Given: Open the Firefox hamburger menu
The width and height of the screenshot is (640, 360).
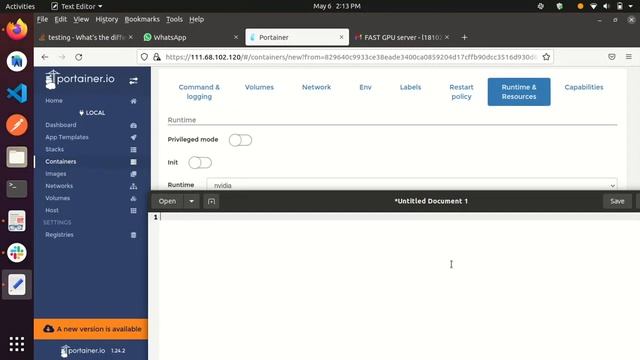Looking at the screenshot, I should [629, 57].
